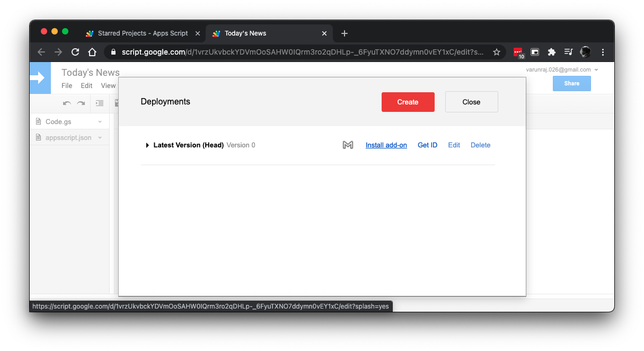
Task: Click the Install add-on link
Action: coord(386,145)
